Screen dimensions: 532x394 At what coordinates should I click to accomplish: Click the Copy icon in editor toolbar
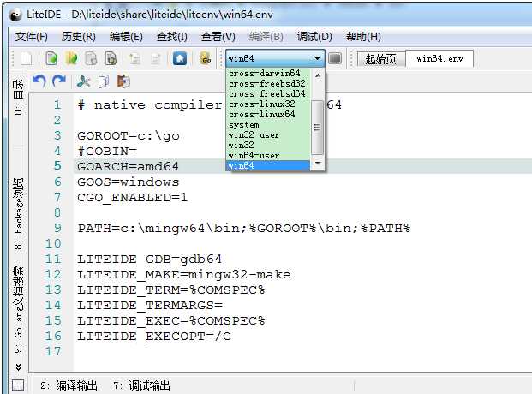pyautogui.click(x=104, y=81)
